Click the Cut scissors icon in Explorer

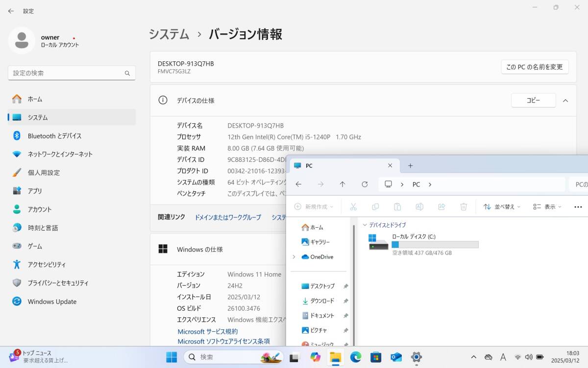[353, 207]
